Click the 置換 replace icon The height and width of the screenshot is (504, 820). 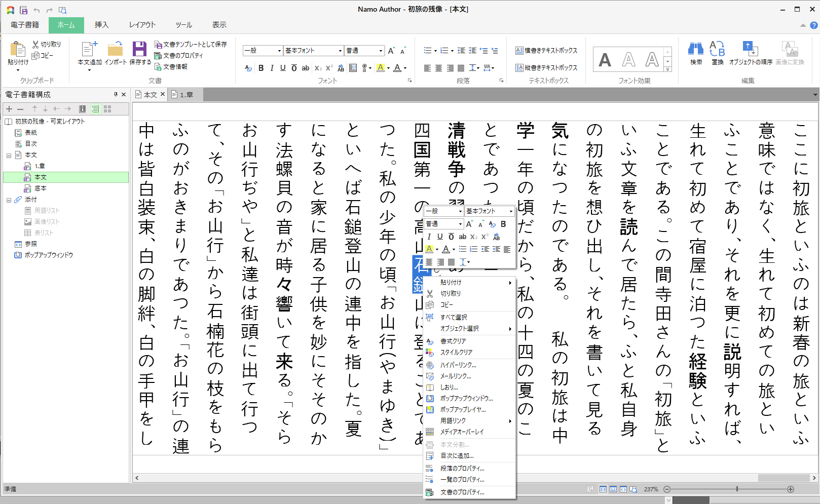point(717,49)
